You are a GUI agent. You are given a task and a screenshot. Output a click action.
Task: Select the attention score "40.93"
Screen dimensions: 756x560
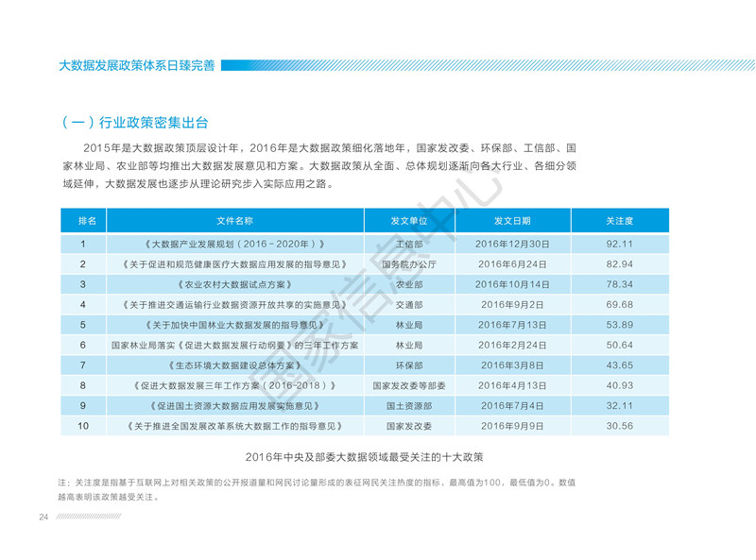(620, 386)
